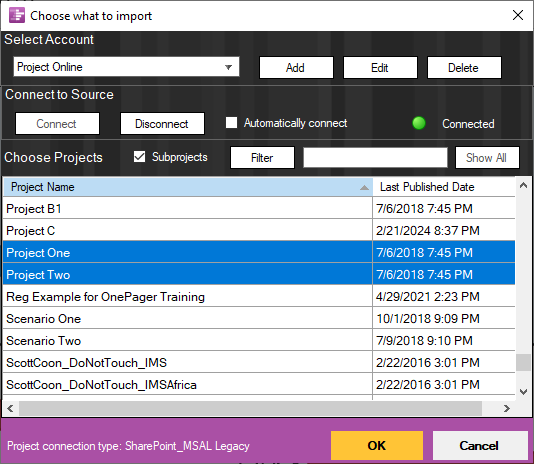Click the 2/21/2024 8:37 PM date cell

pos(444,231)
